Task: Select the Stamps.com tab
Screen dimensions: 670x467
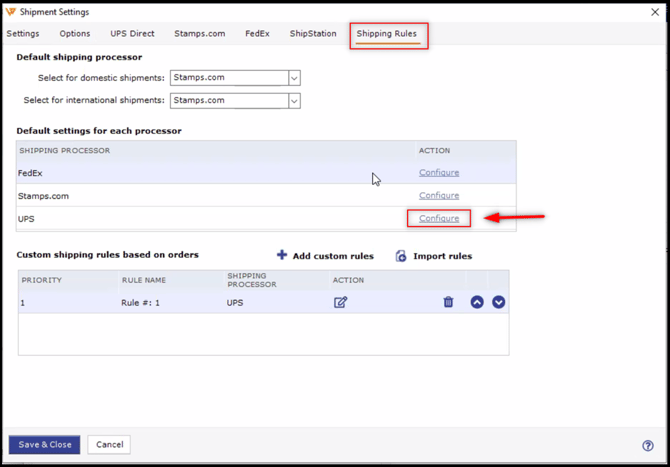Action: click(x=200, y=34)
